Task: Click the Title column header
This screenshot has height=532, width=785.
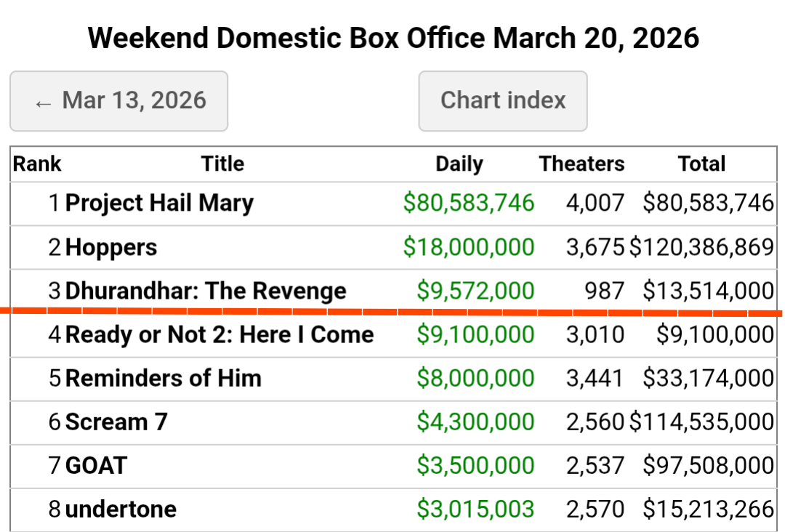Action: pos(222,164)
